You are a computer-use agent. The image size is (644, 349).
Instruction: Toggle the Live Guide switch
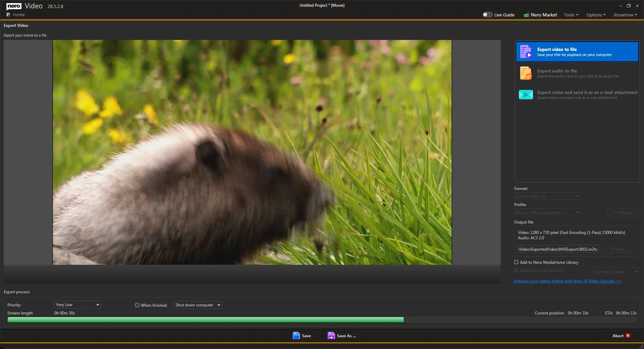pos(487,14)
